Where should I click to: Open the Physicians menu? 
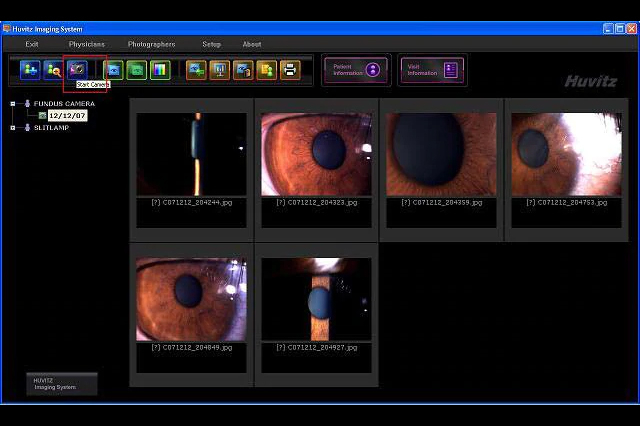(x=87, y=44)
